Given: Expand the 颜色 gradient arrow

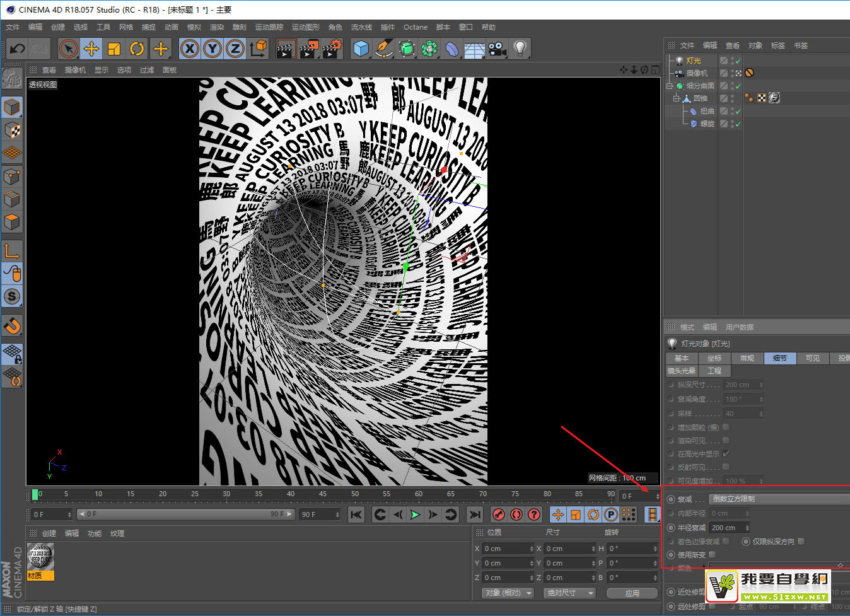Looking at the screenshot, I should (x=704, y=567).
